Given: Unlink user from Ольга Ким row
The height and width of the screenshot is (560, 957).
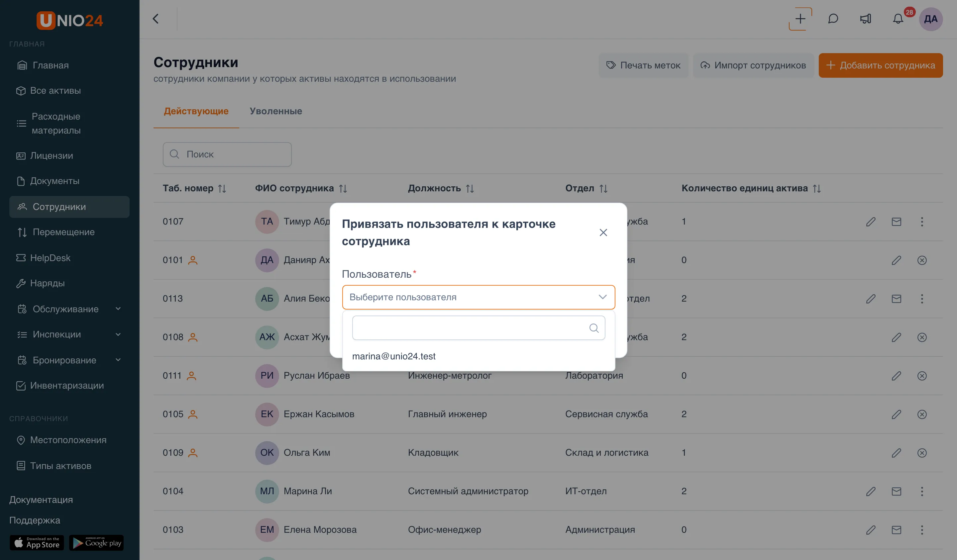Looking at the screenshot, I should click(922, 453).
